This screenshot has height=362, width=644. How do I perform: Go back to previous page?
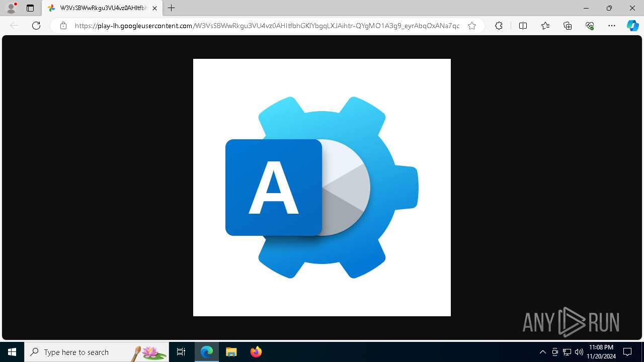click(x=14, y=26)
